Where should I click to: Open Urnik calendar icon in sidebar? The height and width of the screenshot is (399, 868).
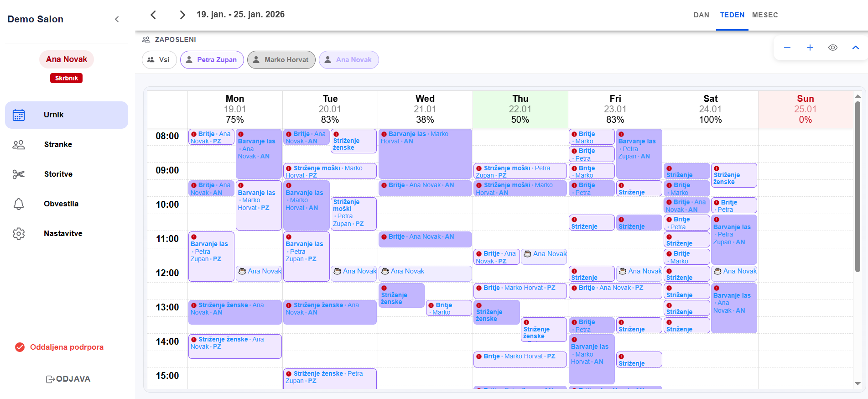click(19, 115)
